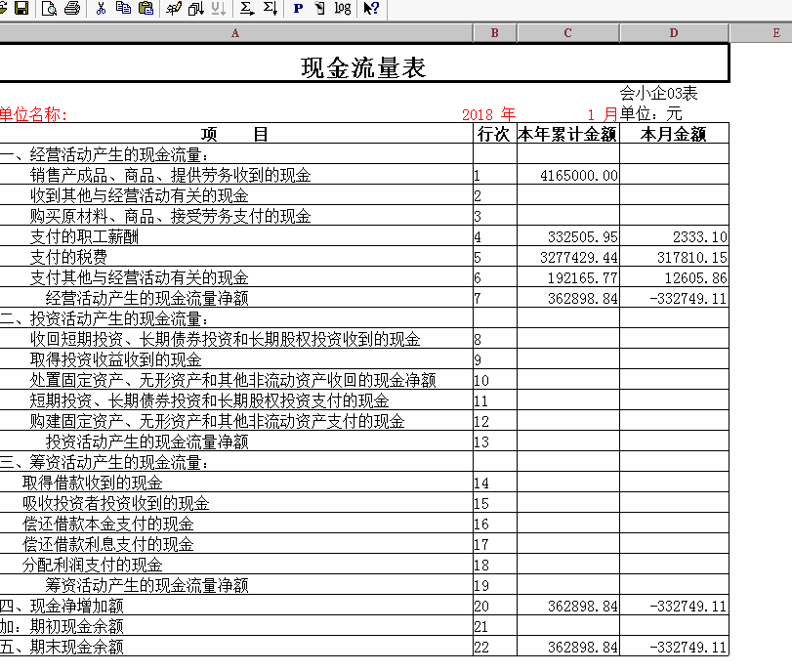
Task: Click the log toolbar icon
Action: pos(343,8)
